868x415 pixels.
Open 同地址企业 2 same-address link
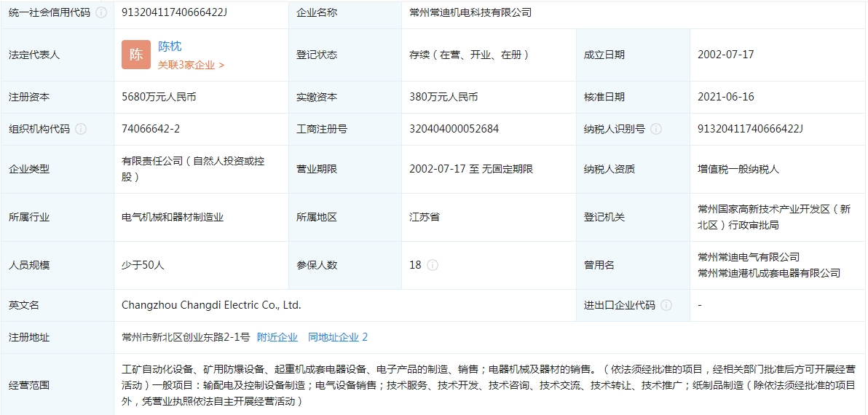click(338, 337)
